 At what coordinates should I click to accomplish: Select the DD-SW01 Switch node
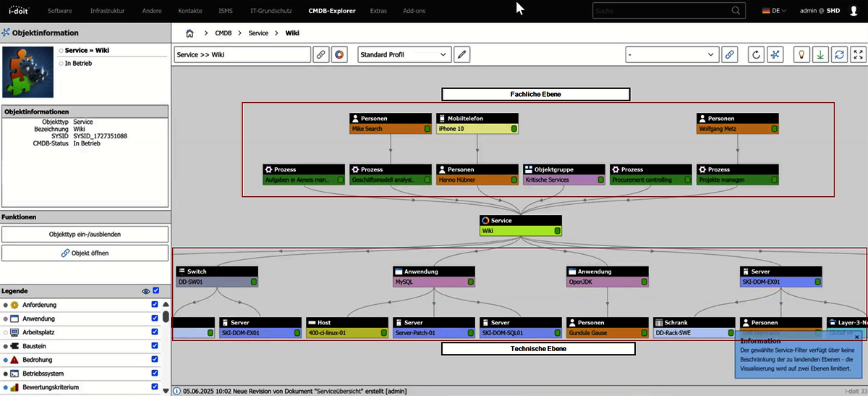tap(217, 277)
